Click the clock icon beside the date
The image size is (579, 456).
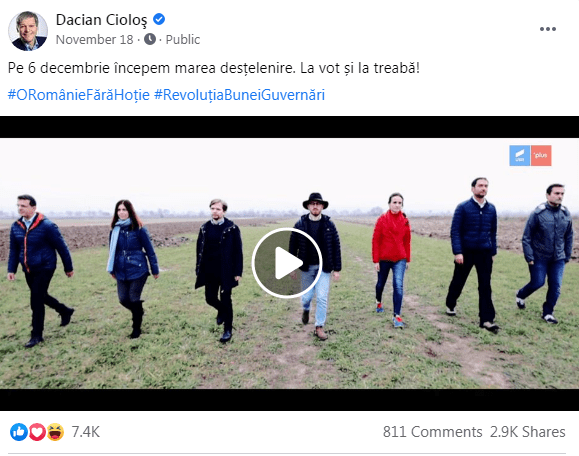(x=150, y=39)
